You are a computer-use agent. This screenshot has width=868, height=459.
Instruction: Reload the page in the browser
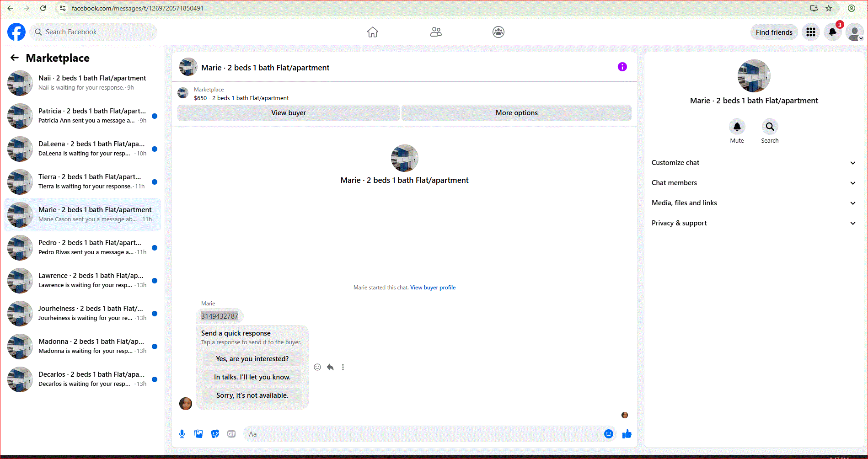43,8
